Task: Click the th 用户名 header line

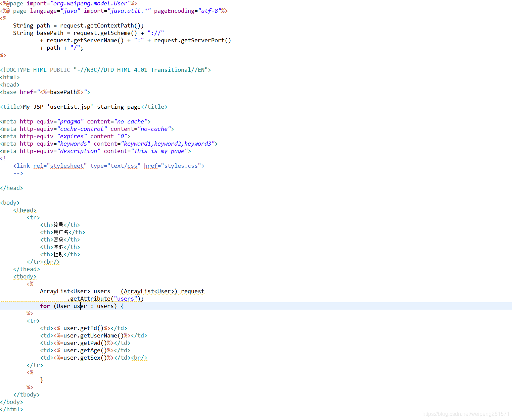Action: (x=62, y=232)
